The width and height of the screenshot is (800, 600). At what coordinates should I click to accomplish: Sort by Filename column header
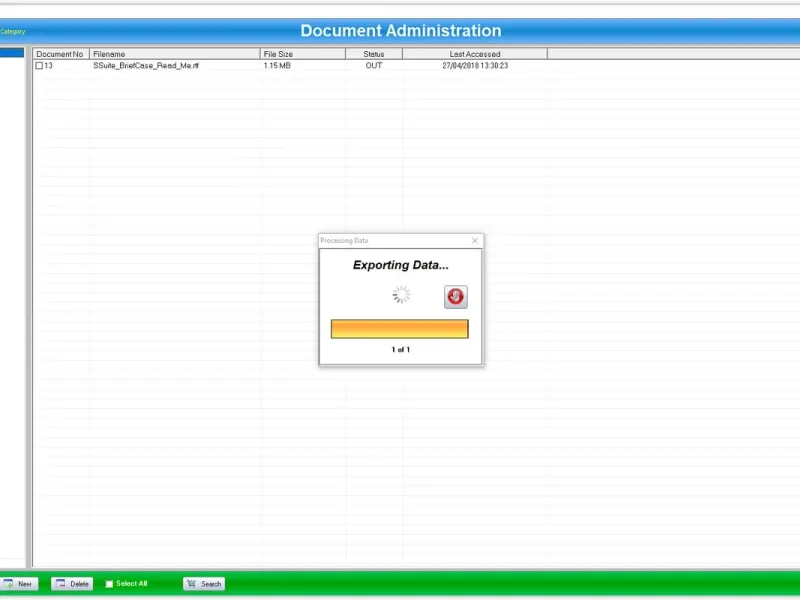(x=174, y=54)
